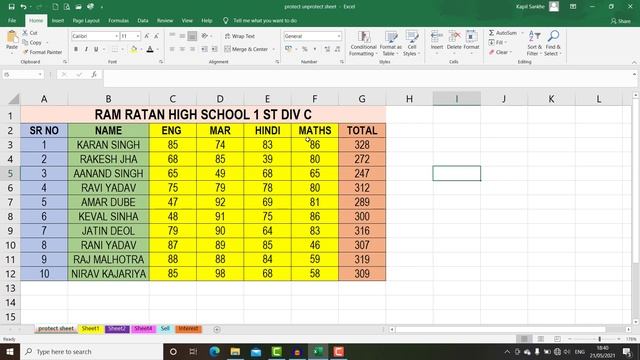This screenshot has height=360, width=640.
Task: Open borders dropdown arrow
Action: coord(122,49)
